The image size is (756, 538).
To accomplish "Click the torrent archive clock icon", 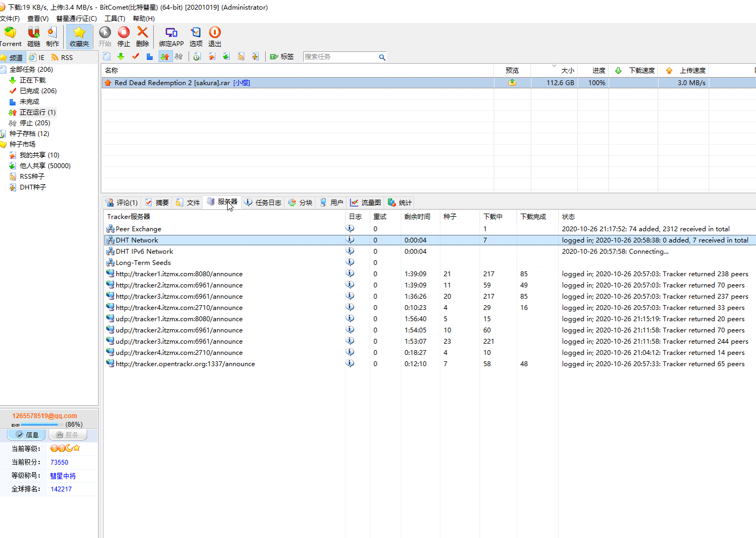I will 197,57.
